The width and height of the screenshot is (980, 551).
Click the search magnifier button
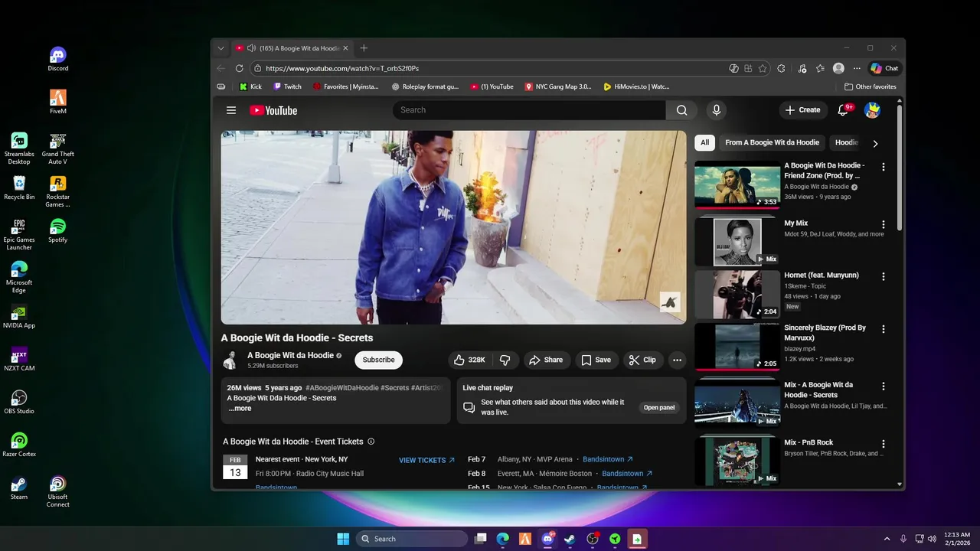pos(681,110)
